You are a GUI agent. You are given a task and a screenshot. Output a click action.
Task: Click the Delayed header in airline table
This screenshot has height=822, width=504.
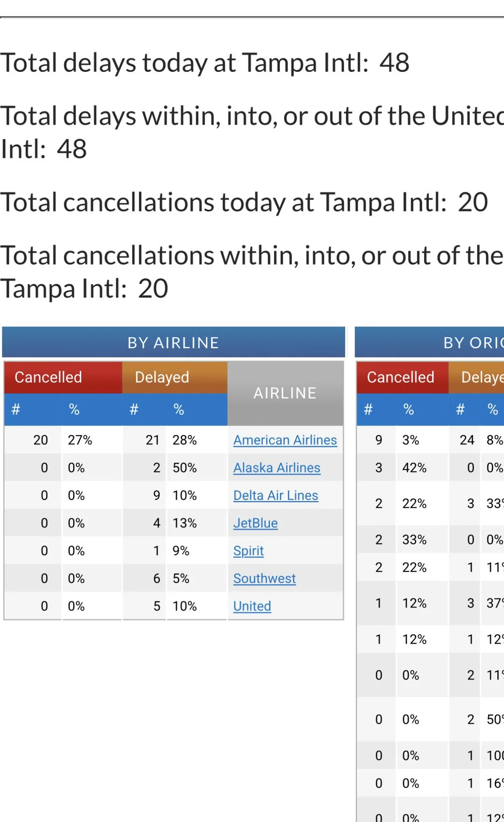(x=162, y=377)
